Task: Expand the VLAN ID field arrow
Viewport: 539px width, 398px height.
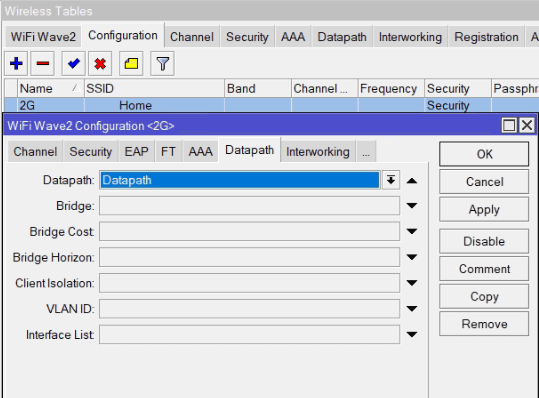Action: click(x=412, y=309)
